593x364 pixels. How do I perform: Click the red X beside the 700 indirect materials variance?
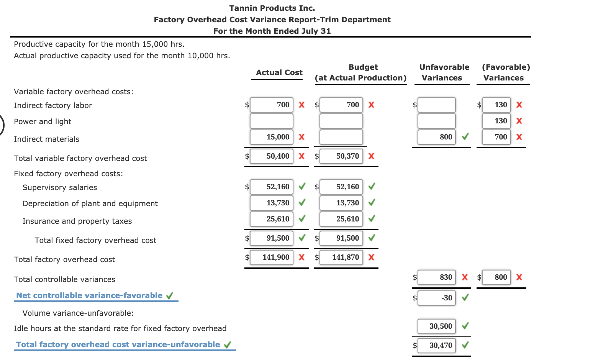point(519,137)
